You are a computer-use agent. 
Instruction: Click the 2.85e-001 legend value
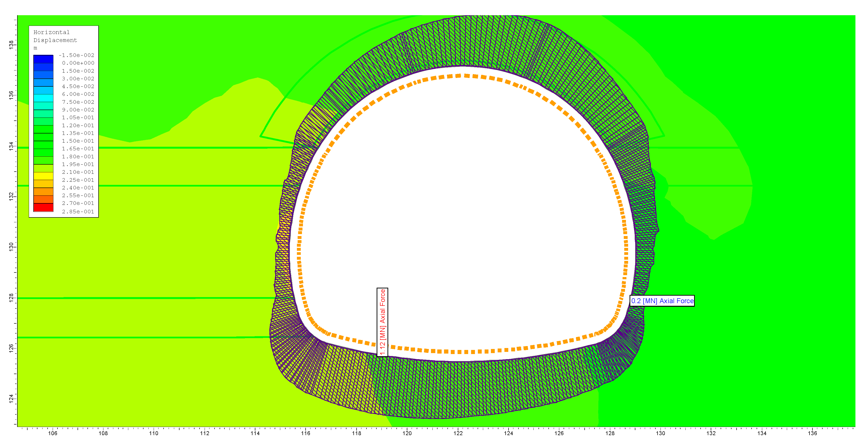(x=78, y=211)
